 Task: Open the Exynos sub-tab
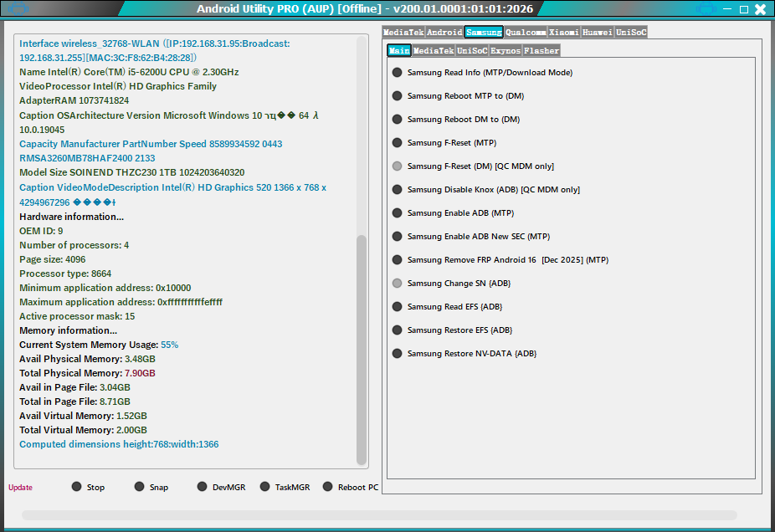click(506, 51)
